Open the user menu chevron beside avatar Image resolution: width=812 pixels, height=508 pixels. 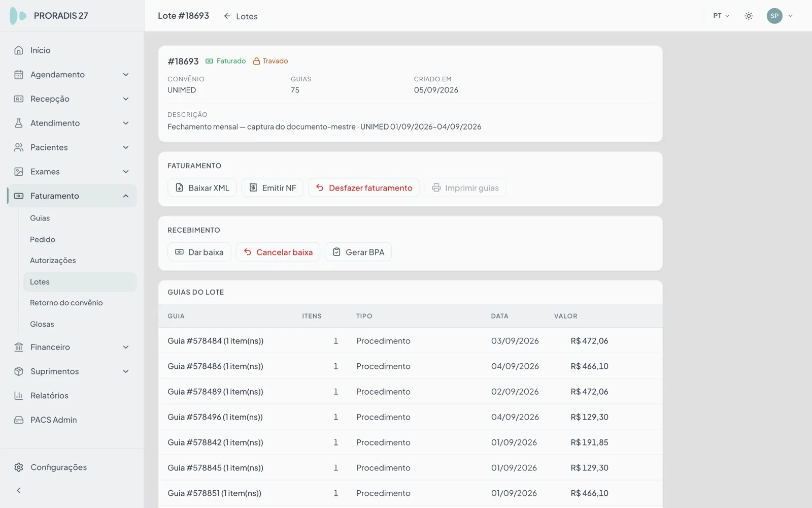coord(790,16)
